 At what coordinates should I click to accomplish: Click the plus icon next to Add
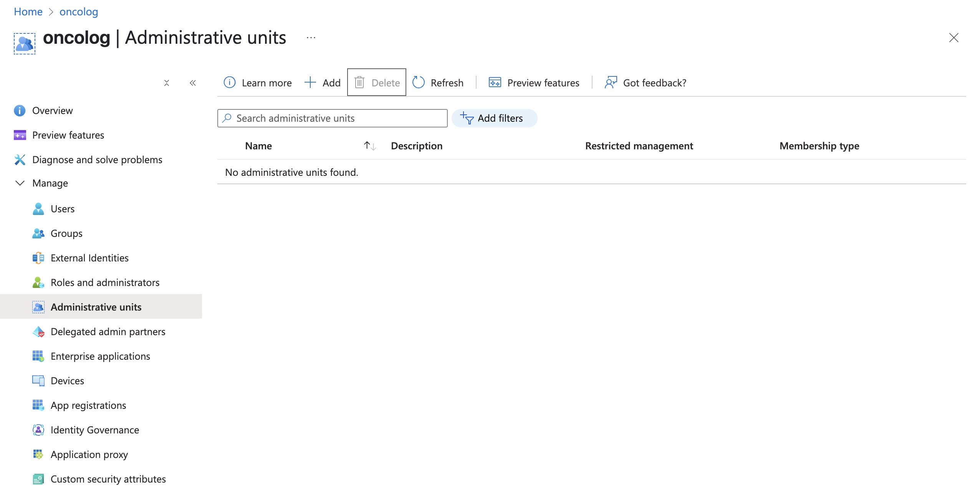click(310, 83)
